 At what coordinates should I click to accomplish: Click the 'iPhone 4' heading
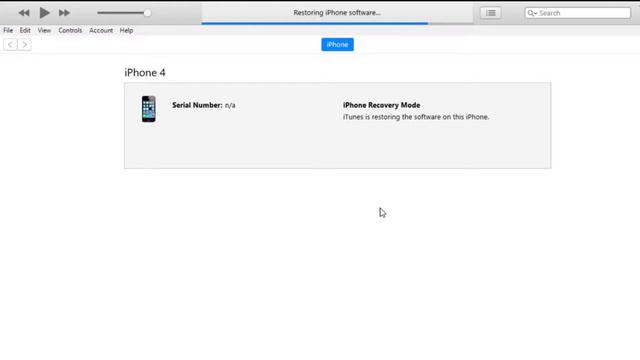click(x=145, y=73)
